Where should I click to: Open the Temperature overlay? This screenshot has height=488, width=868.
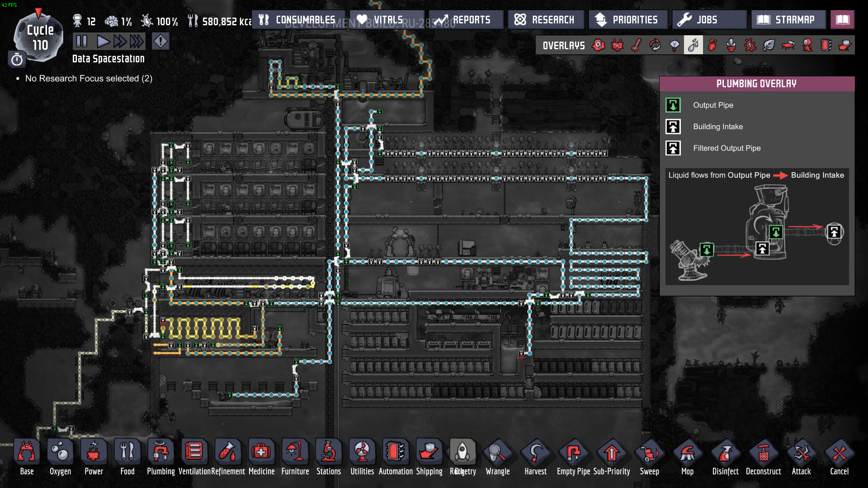click(637, 45)
